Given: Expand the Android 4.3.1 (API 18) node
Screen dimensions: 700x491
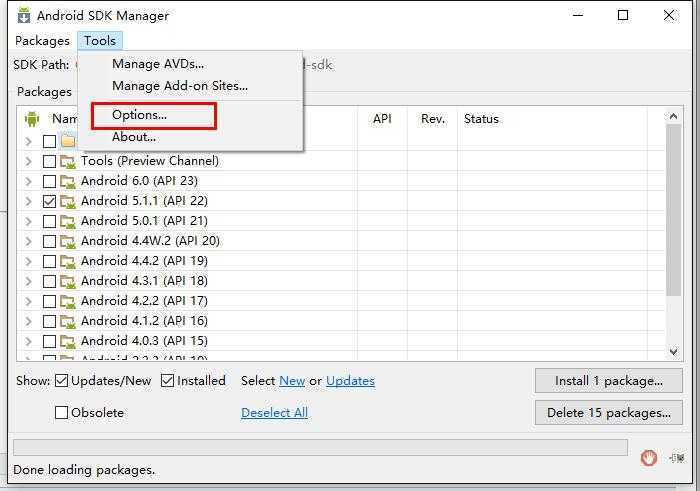Looking at the screenshot, I should point(28,281).
